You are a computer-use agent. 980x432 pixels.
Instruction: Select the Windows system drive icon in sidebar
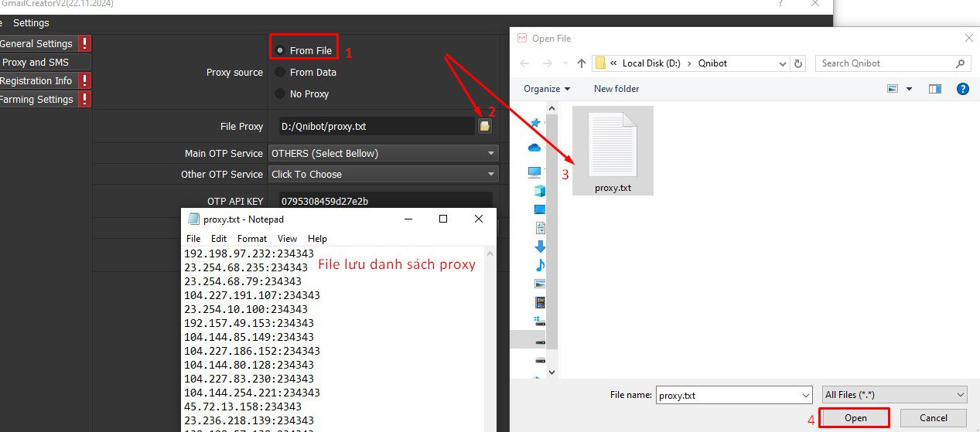pyautogui.click(x=540, y=321)
